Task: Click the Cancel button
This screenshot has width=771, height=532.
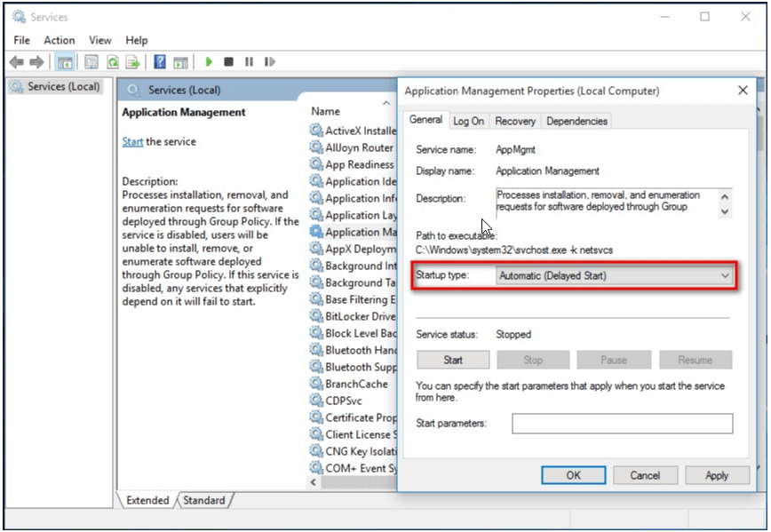Action: [x=645, y=475]
